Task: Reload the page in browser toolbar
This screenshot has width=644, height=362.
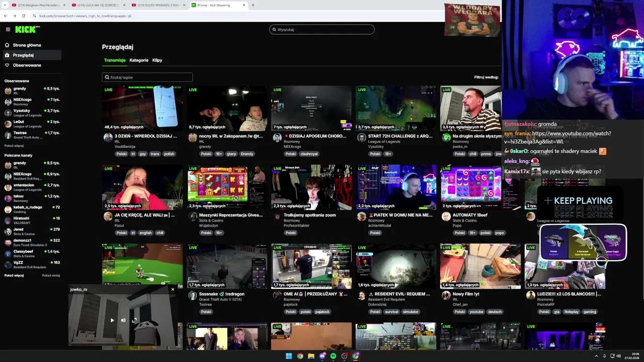Action: tap(23, 16)
